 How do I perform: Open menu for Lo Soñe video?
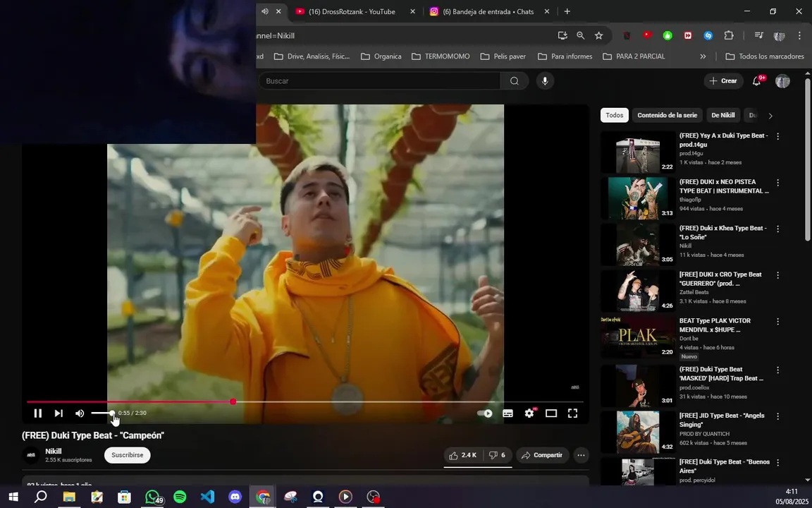778,229
